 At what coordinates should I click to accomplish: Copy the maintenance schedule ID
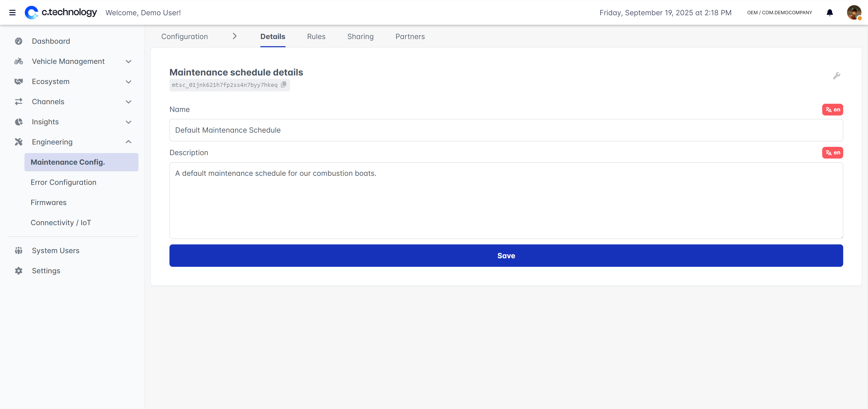(x=284, y=85)
